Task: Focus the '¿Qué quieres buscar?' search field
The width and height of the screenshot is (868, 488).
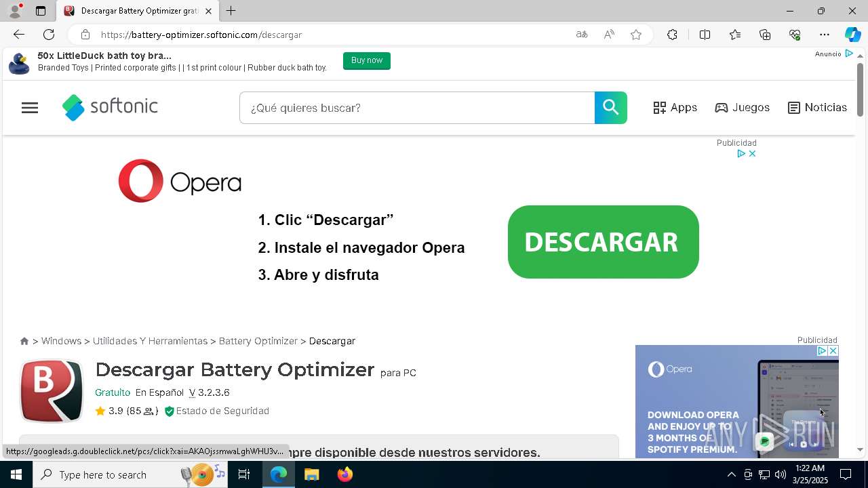Action: (x=417, y=108)
